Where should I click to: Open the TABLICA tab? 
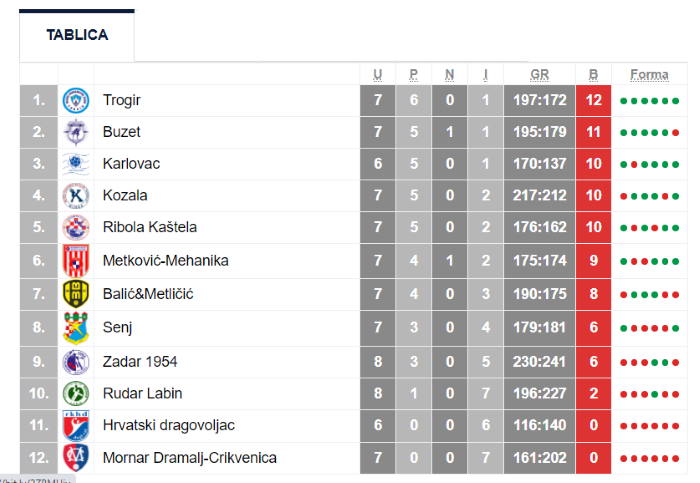coord(77,35)
